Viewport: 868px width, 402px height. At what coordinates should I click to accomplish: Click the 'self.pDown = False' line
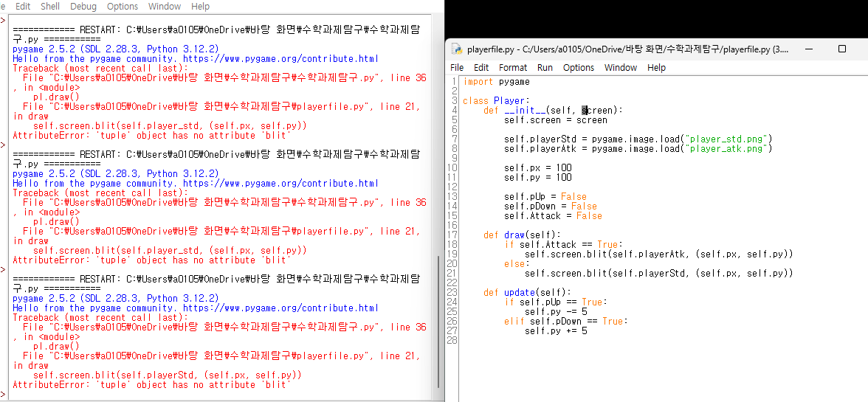551,207
